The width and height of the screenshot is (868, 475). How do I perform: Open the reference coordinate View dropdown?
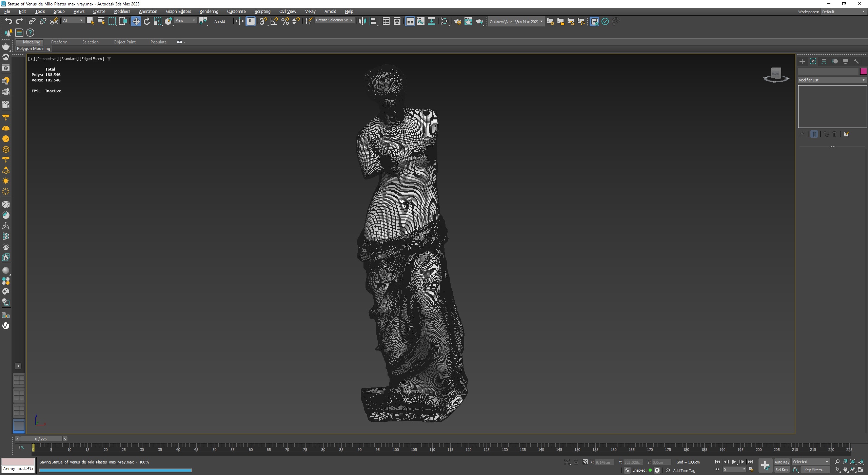point(185,21)
